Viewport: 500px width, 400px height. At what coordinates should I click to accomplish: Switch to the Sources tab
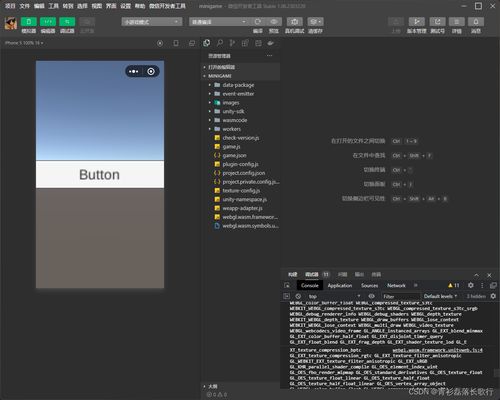369,285
